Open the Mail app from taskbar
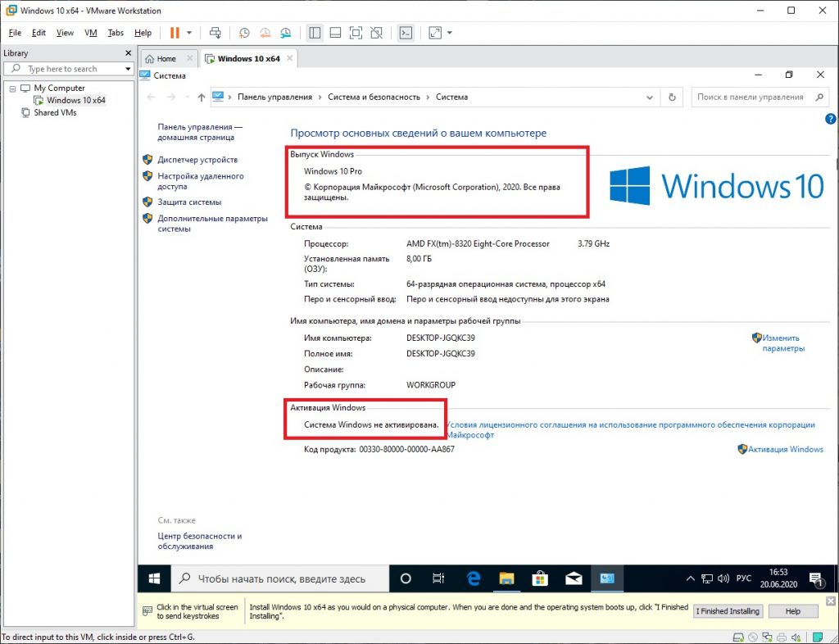The width and height of the screenshot is (839, 644). click(x=574, y=578)
